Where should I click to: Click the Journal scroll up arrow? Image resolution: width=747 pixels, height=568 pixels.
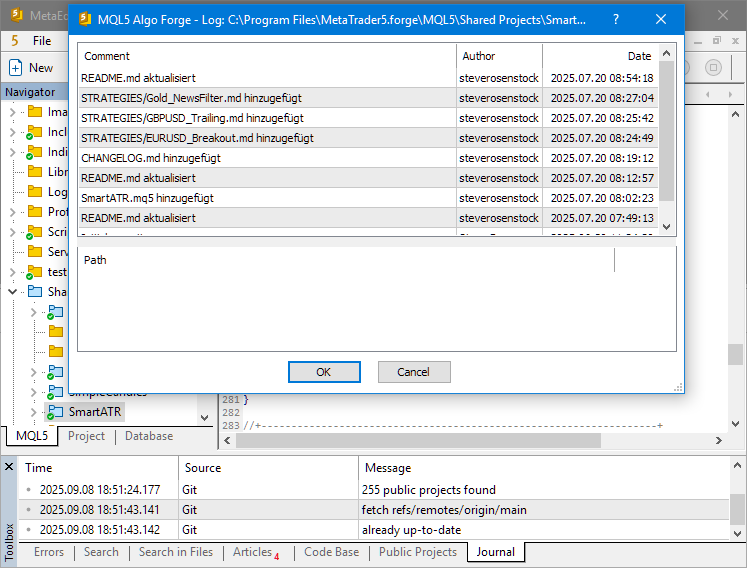tap(737, 465)
